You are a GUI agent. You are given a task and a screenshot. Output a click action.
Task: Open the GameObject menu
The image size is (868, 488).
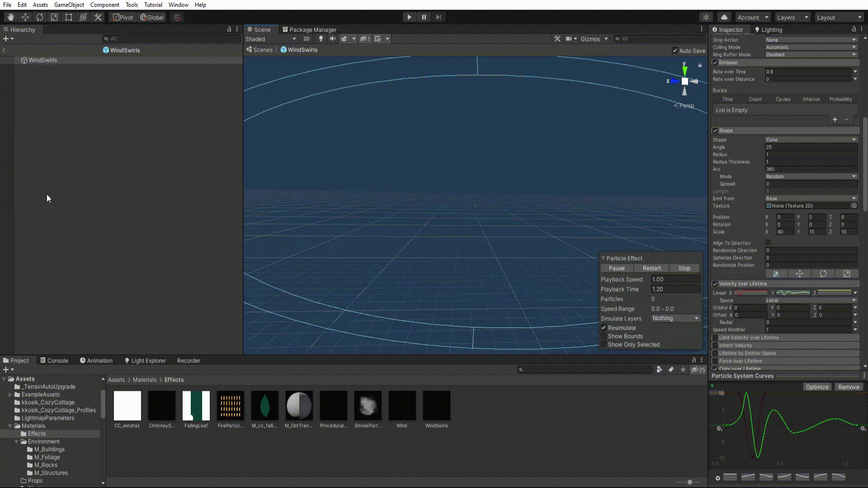click(x=69, y=5)
